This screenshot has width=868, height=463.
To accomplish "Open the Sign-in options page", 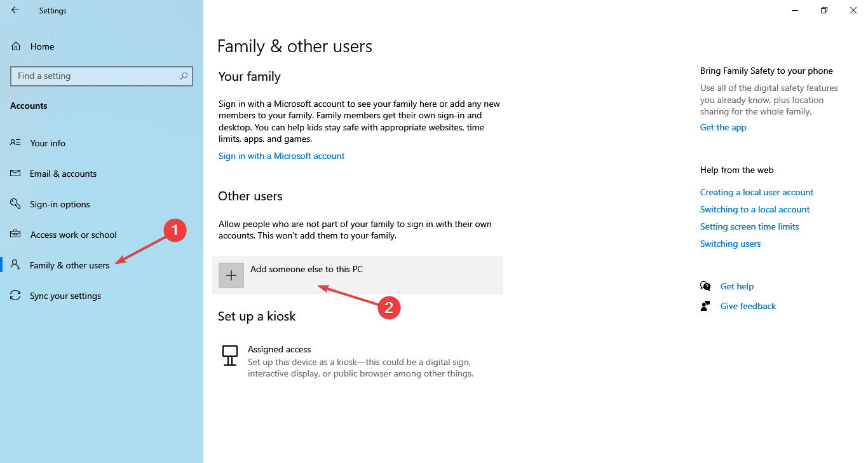I will [60, 204].
